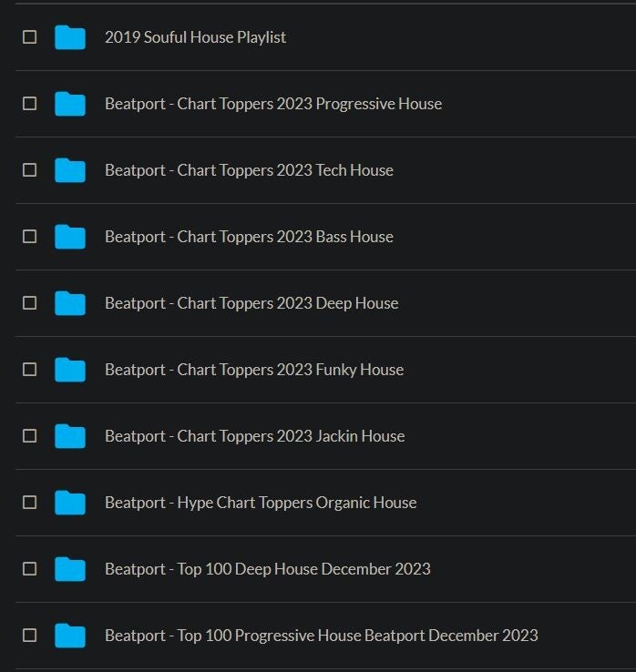This screenshot has height=672, width=636.
Task: Click 'Top 100 Progressive House Beatport December 2023' name
Action: [358, 636]
